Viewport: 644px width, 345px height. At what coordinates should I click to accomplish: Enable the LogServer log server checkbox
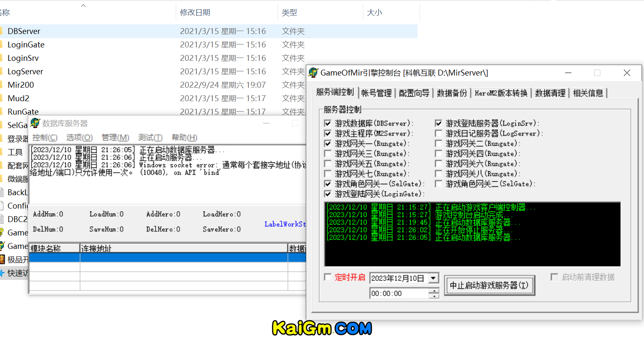point(438,133)
